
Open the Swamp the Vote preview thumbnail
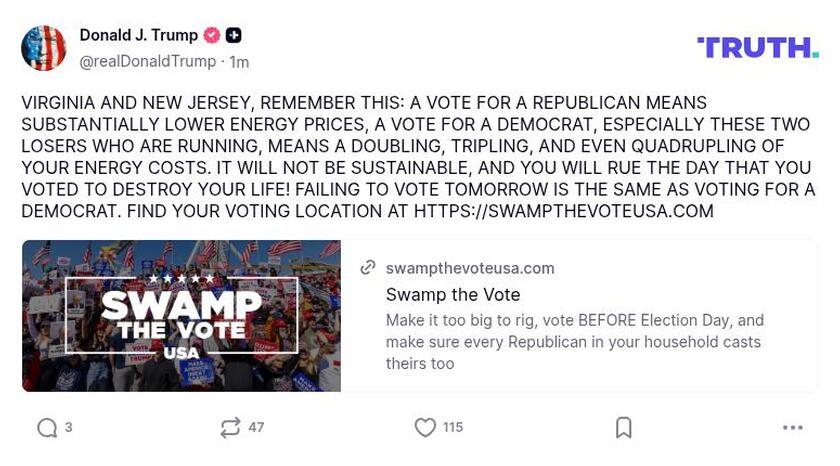point(181,315)
